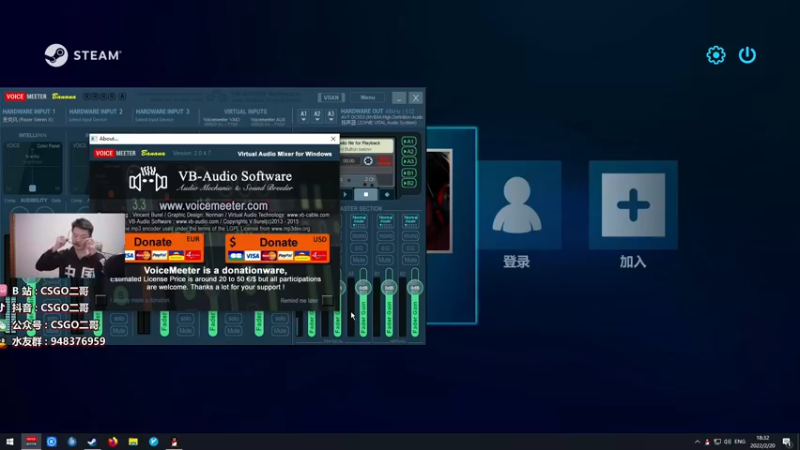Open A2 hardware out dropdown
The height and width of the screenshot is (450, 800).
[x=317, y=116]
